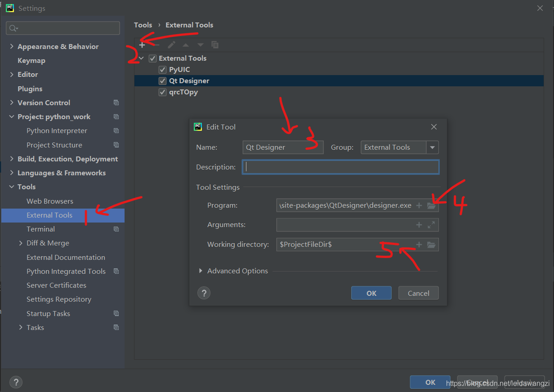Focus the settings search box
The height and width of the screenshot is (392, 554).
tap(63, 28)
